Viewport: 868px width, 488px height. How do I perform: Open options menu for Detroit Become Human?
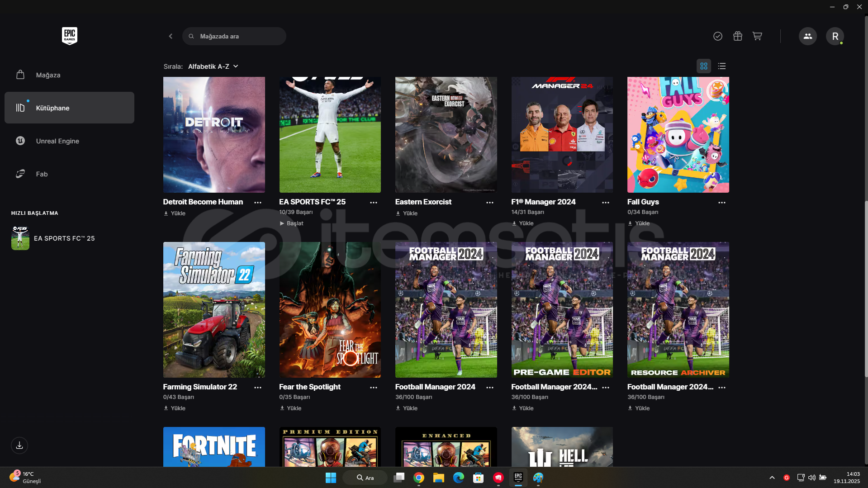258,203
